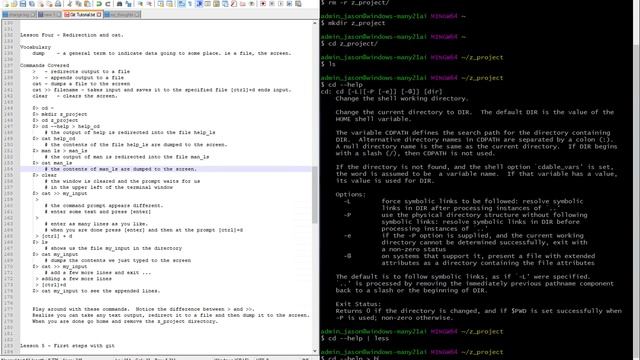Toggle synchronize vertical scrolling icon

pyautogui.click(x=161, y=4)
